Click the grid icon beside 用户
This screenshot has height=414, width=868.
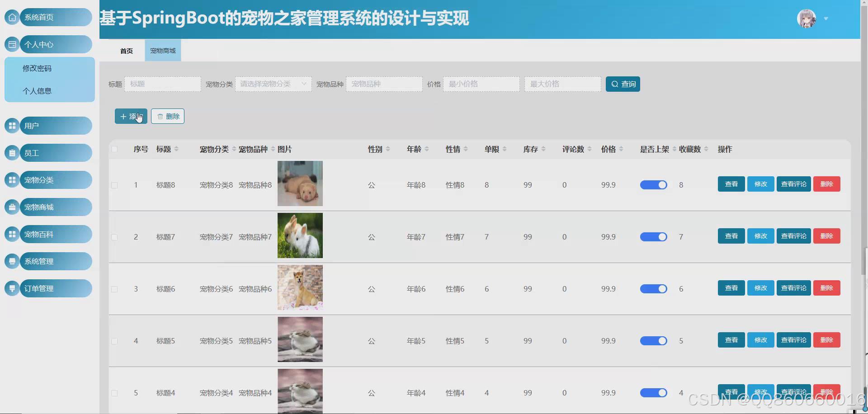coord(12,126)
